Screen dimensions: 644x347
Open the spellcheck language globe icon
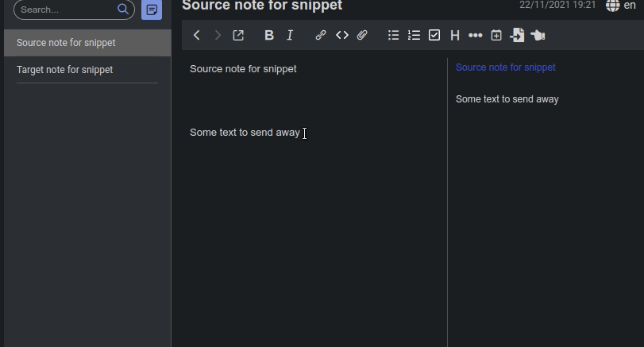(612, 6)
